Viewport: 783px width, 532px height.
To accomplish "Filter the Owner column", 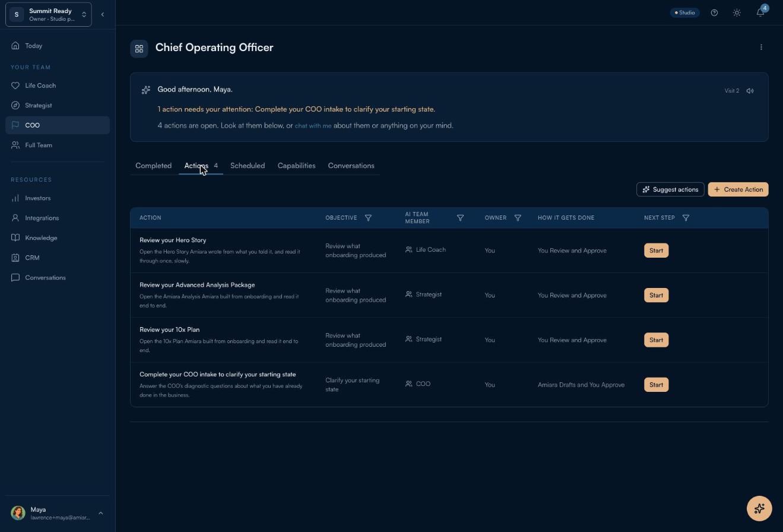I will click(518, 218).
